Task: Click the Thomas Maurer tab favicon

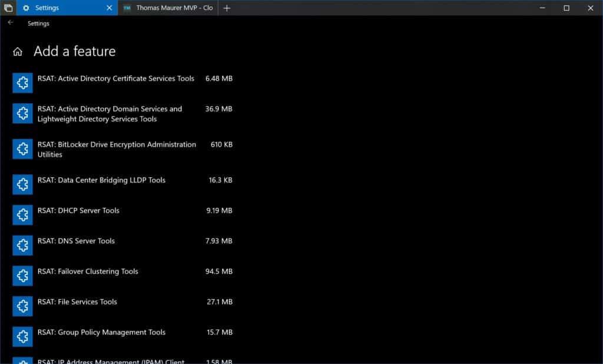Action: 127,8
